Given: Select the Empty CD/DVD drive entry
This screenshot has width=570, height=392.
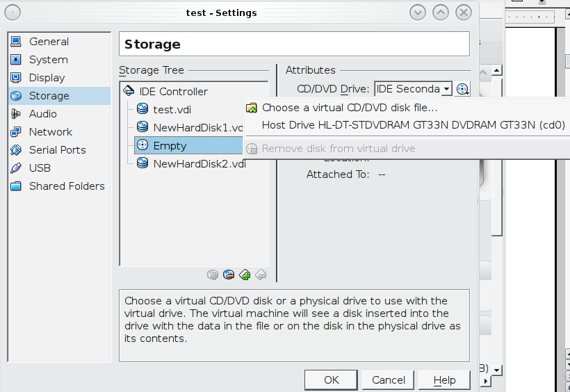Looking at the screenshot, I should (x=170, y=145).
